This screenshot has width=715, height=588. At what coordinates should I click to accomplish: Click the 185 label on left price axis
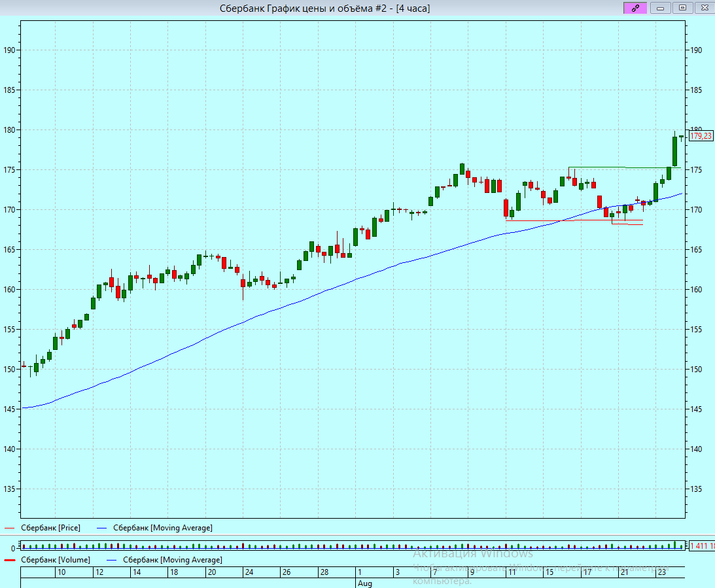[9, 90]
